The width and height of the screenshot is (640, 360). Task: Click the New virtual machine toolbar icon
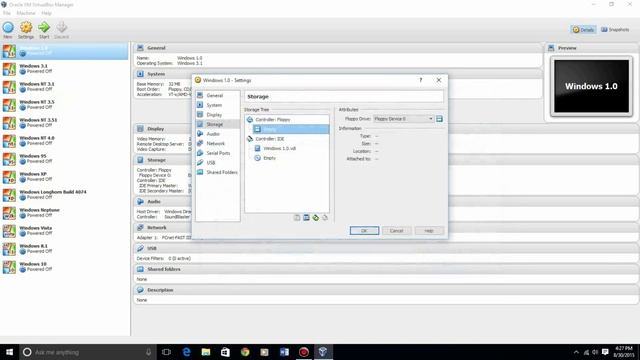pyautogui.click(x=8, y=28)
